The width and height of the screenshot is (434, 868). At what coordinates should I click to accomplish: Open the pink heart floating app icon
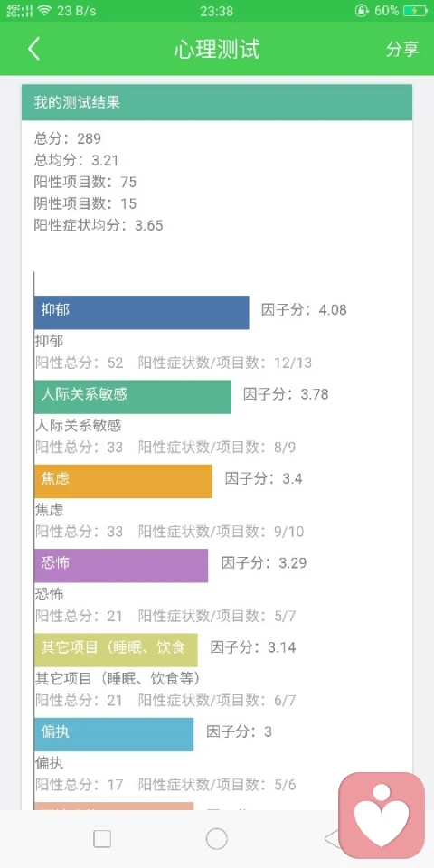[382, 816]
